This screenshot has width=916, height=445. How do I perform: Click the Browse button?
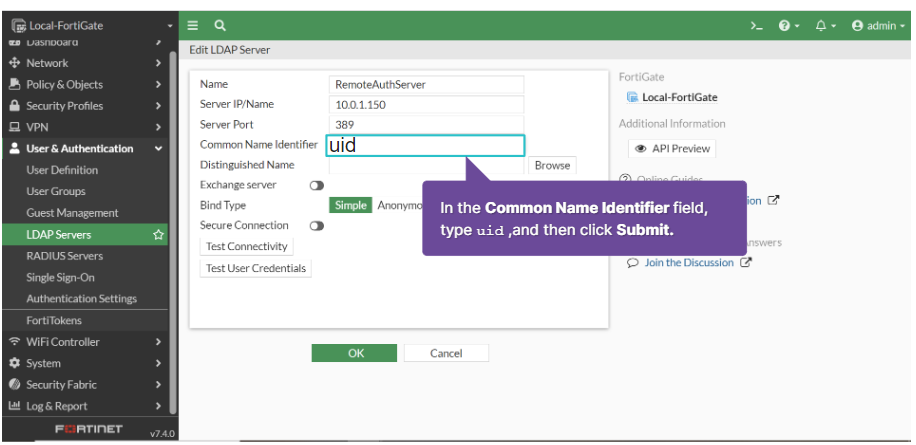(552, 165)
